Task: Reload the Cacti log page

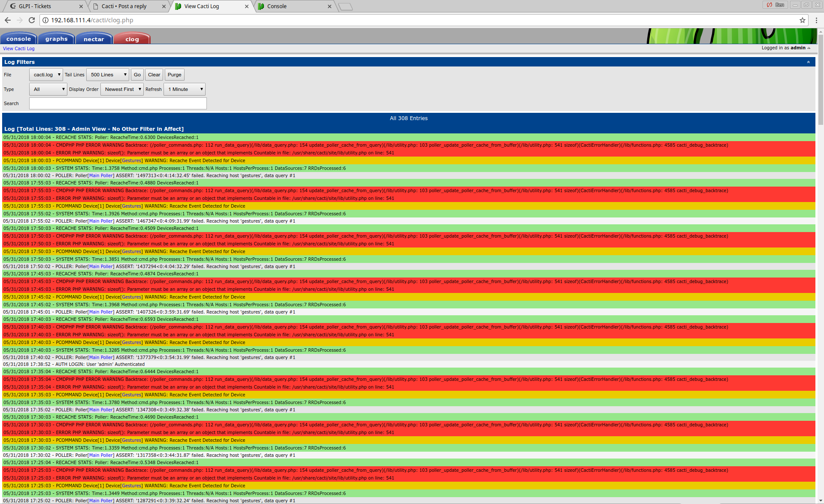Action: tap(31, 20)
